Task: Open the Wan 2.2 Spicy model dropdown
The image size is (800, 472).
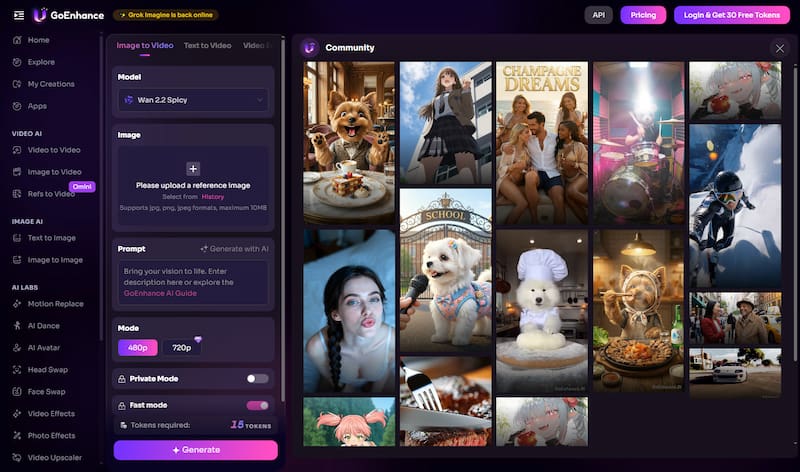Action: 193,100
